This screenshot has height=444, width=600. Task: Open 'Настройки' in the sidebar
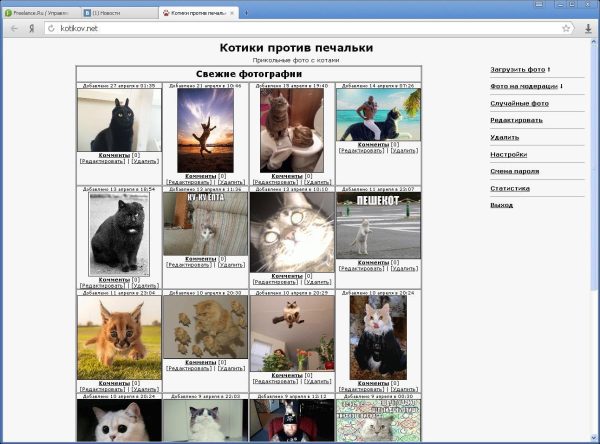coord(509,155)
